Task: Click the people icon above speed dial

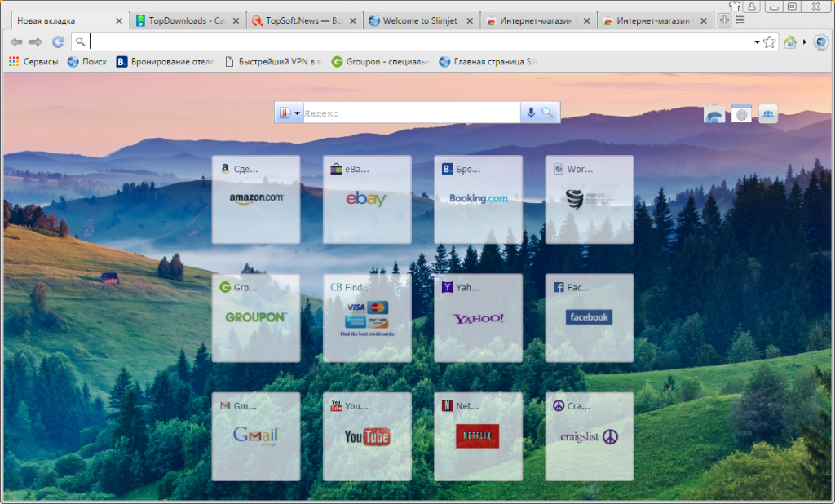Action: pos(768,113)
